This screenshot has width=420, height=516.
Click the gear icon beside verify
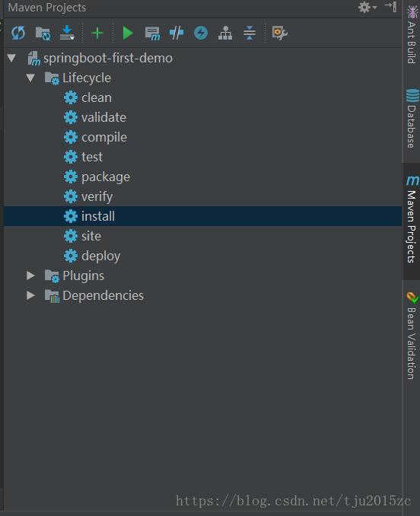point(71,196)
